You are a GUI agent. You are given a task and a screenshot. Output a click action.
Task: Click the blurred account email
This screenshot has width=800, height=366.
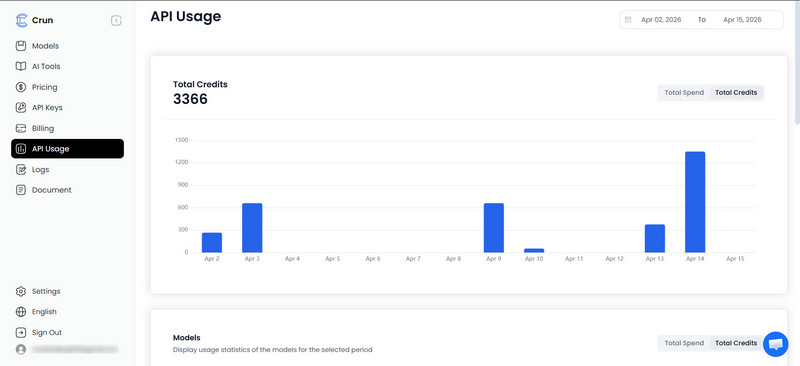coord(74,350)
